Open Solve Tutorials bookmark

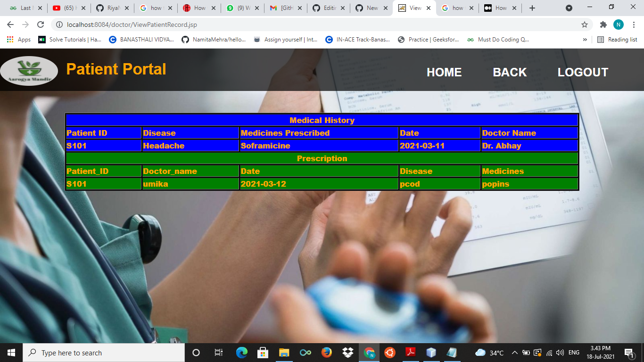(70, 40)
